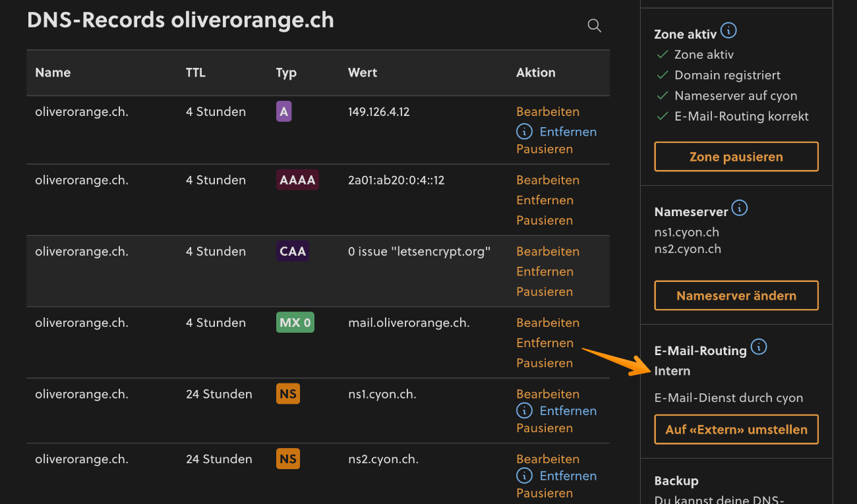
Task: Pause the A record 149.126.4.12
Action: point(545,149)
